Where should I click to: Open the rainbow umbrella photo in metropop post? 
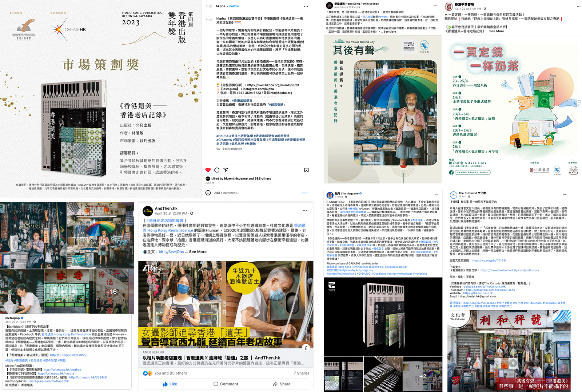pos(100,236)
